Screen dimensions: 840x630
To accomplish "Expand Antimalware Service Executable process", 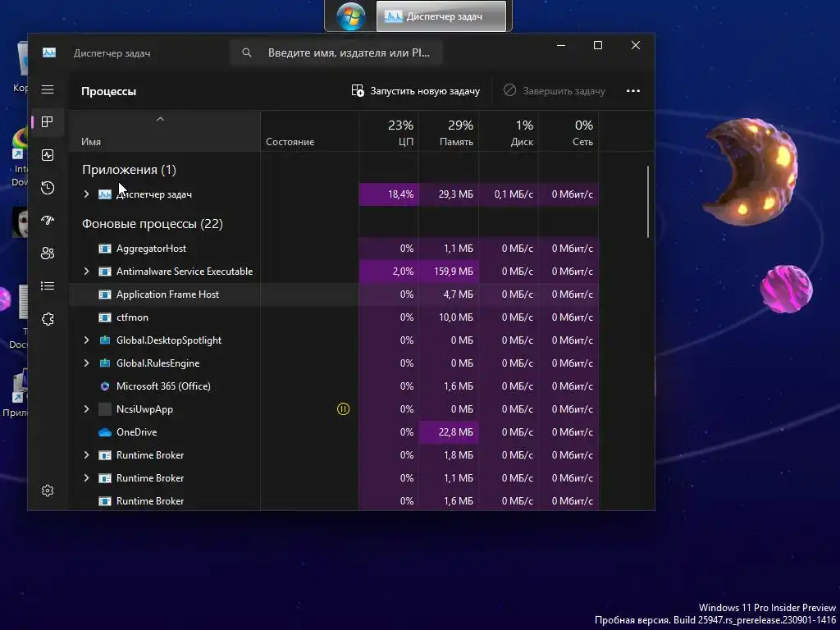I will (x=86, y=271).
